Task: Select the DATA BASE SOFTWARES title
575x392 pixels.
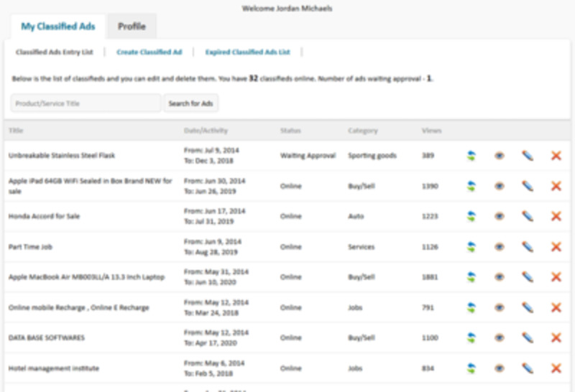Action: click(47, 337)
